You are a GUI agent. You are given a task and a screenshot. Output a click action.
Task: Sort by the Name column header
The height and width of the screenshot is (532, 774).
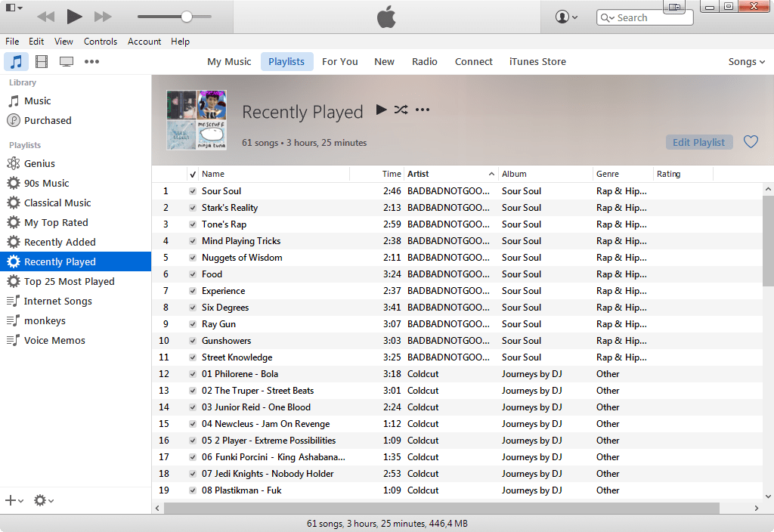(275, 175)
